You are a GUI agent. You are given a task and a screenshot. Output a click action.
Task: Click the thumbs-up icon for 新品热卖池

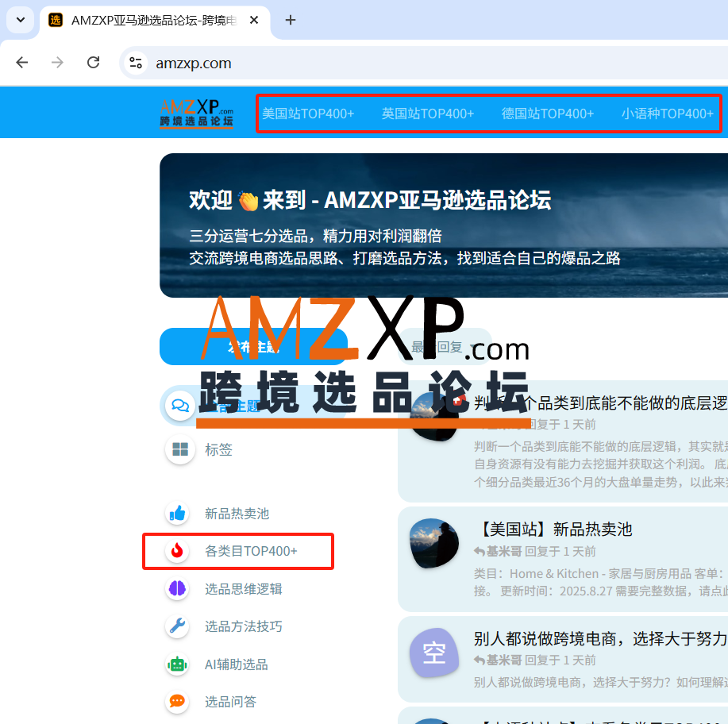click(177, 514)
